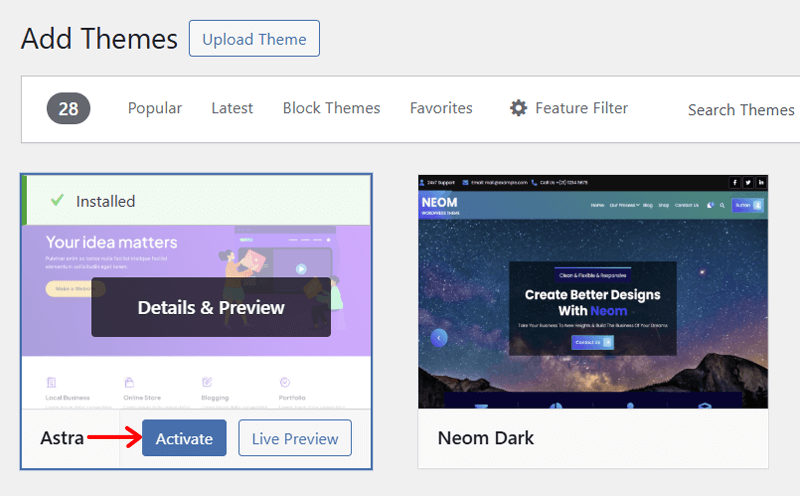Show the Favorites tab
Image resolution: width=800 pixels, height=496 pixels.
441,108
